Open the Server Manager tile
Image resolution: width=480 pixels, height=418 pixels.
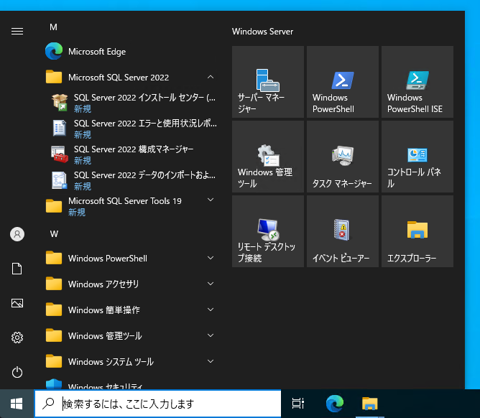(268, 82)
